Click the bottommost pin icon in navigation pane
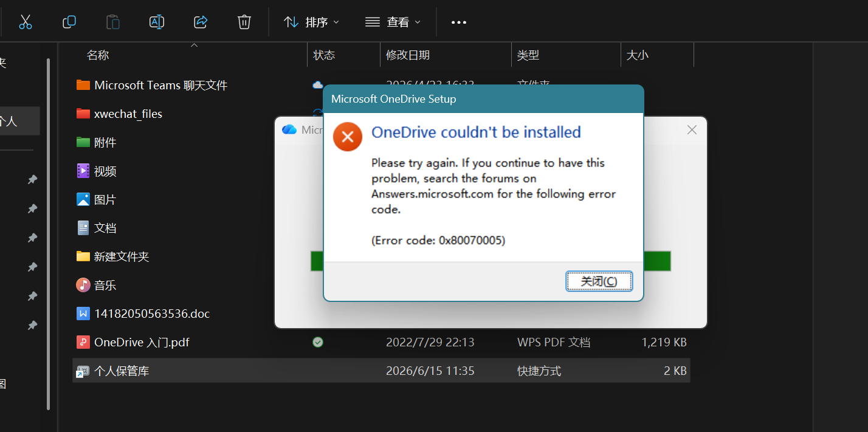Screen dimensions: 868x432 pos(33,325)
